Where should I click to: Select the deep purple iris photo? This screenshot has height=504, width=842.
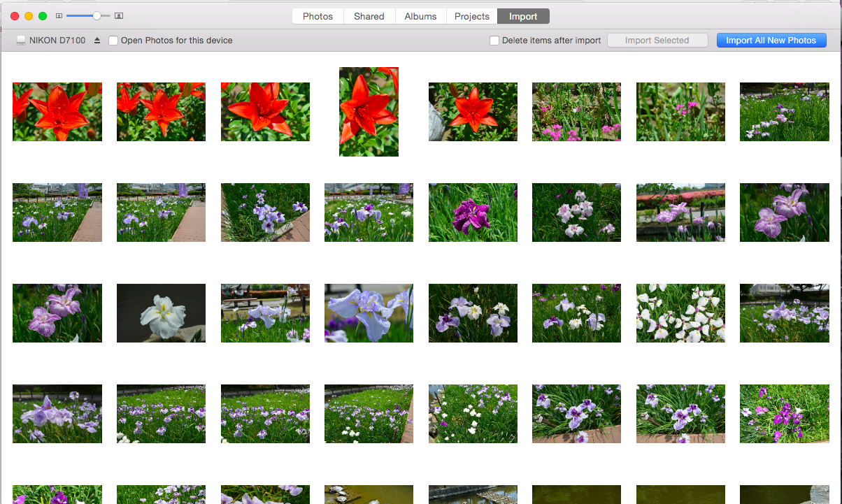coord(473,213)
